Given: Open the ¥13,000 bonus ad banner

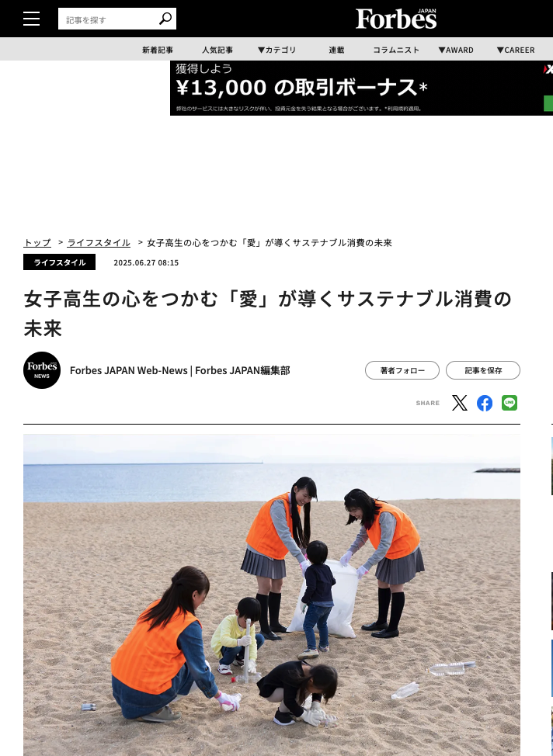Looking at the screenshot, I should 361,88.
